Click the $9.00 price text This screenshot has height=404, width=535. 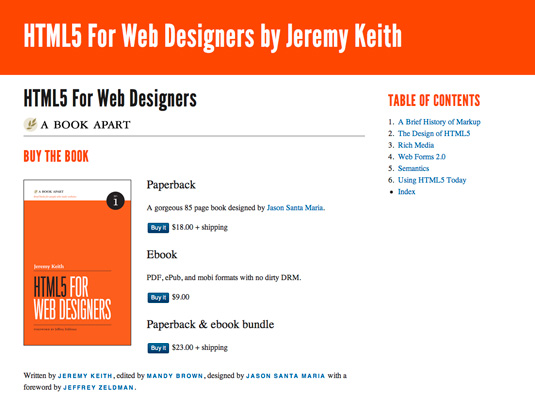pyautogui.click(x=180, y=297)
